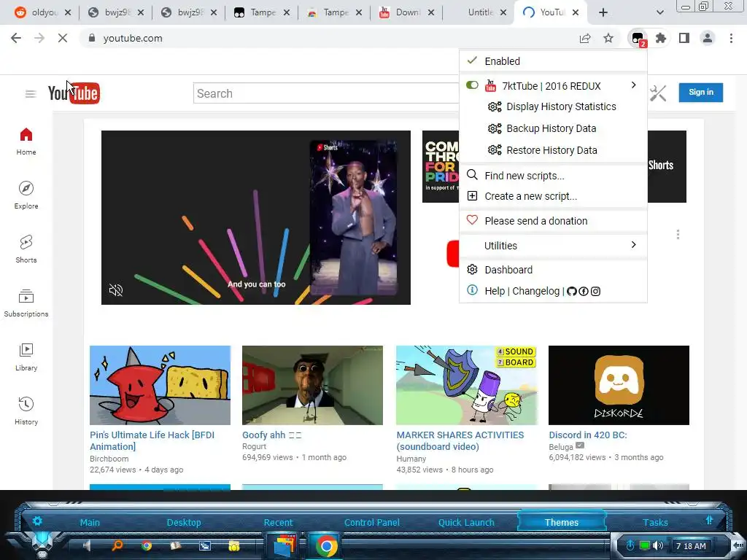The width and height of the screenshot is (747, 560).
Task: Open the Goofy ahh video thumbnail
Action: (x=312, y=385)
